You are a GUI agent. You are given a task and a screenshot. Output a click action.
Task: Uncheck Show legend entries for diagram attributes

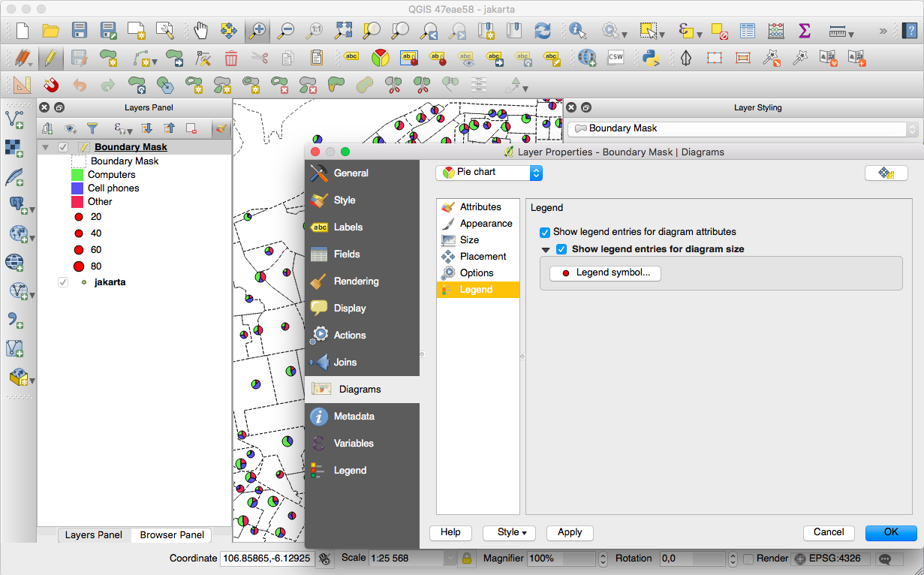point(546,232)
